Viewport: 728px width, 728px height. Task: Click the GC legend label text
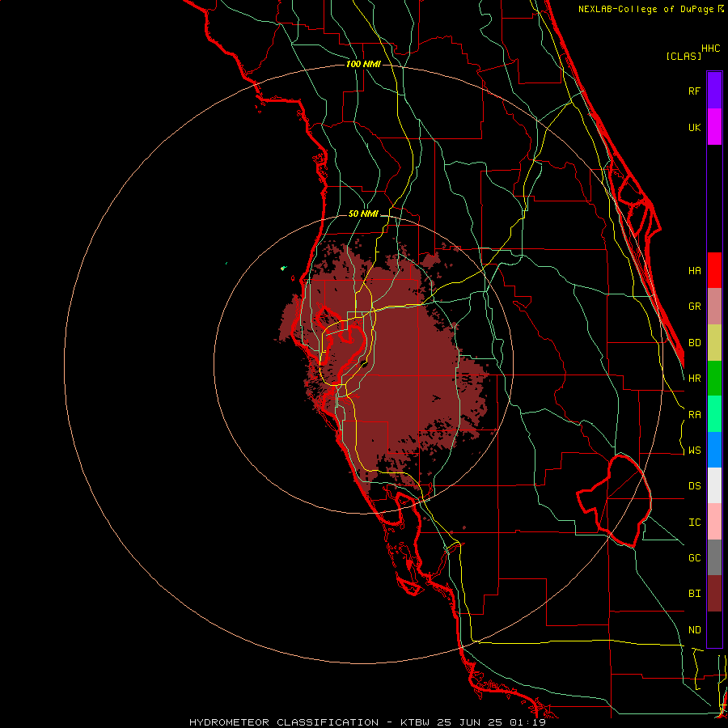pyautogui.click(x=694, y=558)
